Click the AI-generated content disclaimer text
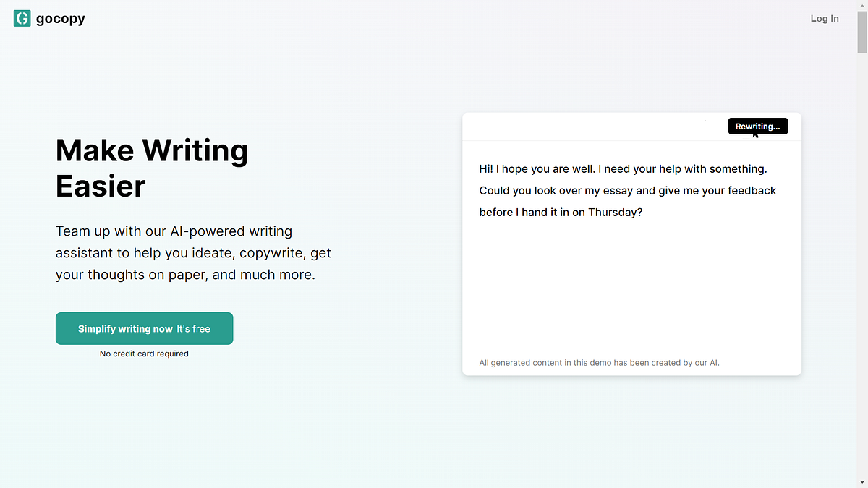Screen dimensions: 868x488 point(599,362)
